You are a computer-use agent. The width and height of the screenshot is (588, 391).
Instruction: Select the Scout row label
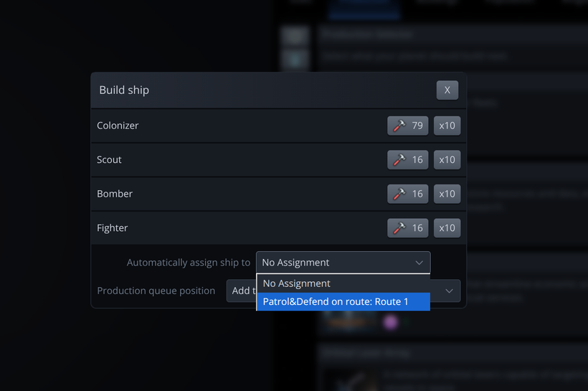coord(109,160)
